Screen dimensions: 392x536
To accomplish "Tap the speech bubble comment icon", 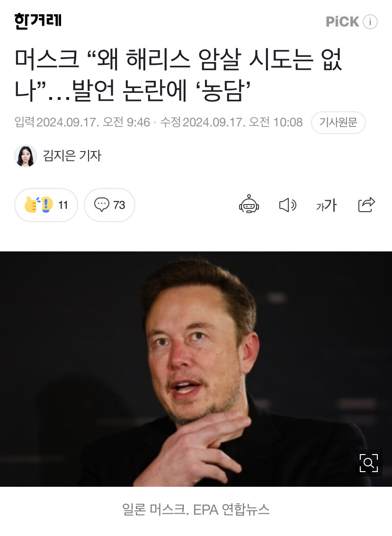I will coord(101,205).
